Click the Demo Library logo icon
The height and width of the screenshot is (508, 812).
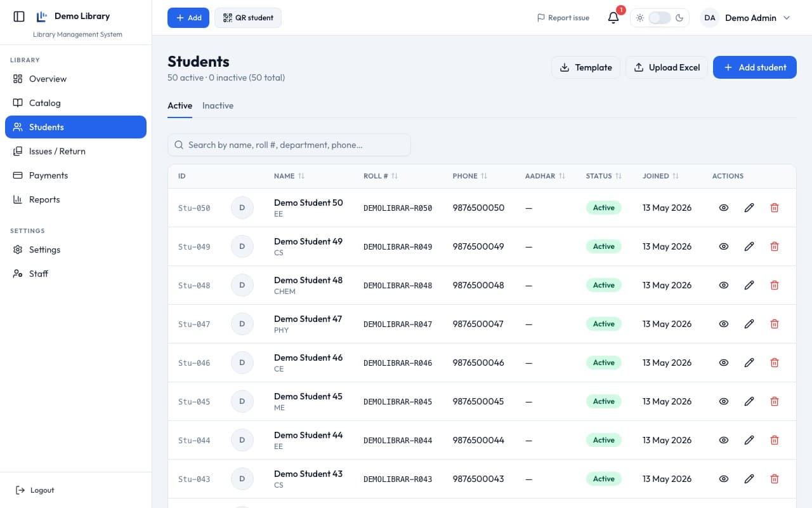click(42, 17)
